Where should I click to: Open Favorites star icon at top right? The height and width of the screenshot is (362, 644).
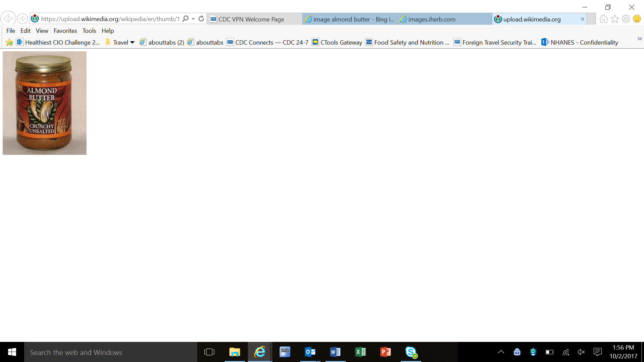click(x=614, y=19)
